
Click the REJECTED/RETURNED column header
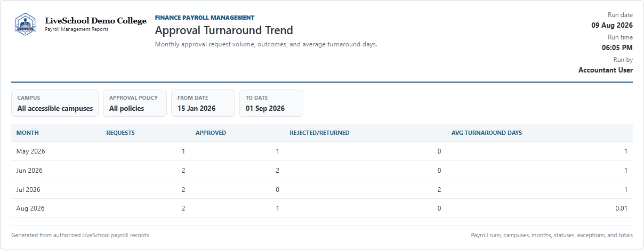tap(319, 133)
